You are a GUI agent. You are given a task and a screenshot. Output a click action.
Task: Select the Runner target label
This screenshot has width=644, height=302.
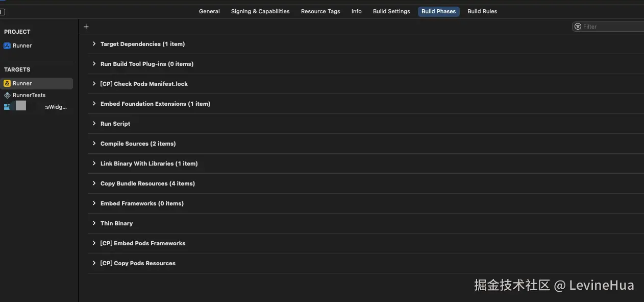coord(22,83)
